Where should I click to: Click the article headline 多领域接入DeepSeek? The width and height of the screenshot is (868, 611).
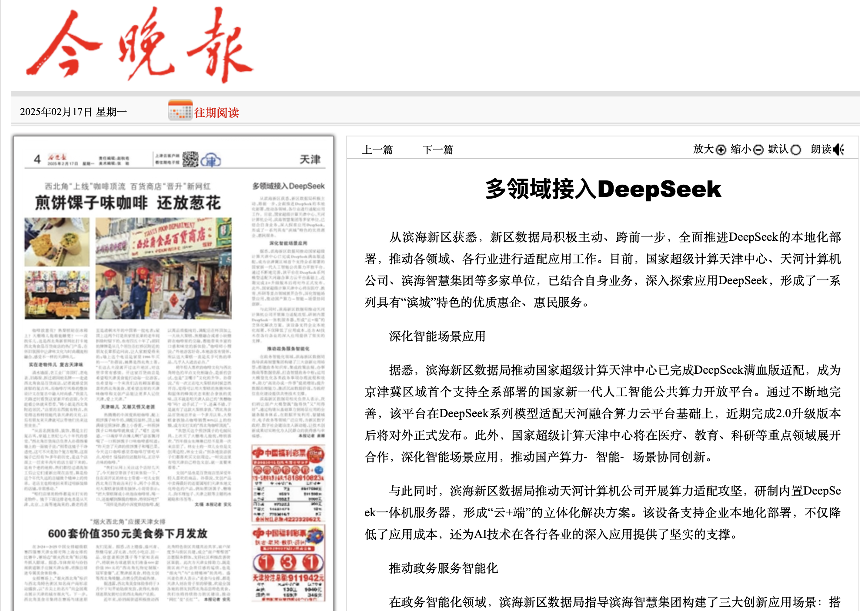(x=603, y=189)
